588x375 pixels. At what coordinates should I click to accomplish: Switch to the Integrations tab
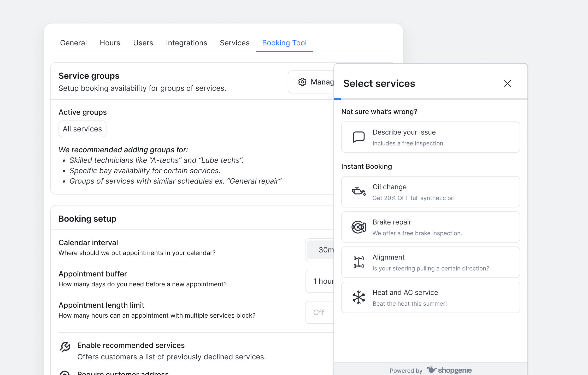click(x=186, y=43)
